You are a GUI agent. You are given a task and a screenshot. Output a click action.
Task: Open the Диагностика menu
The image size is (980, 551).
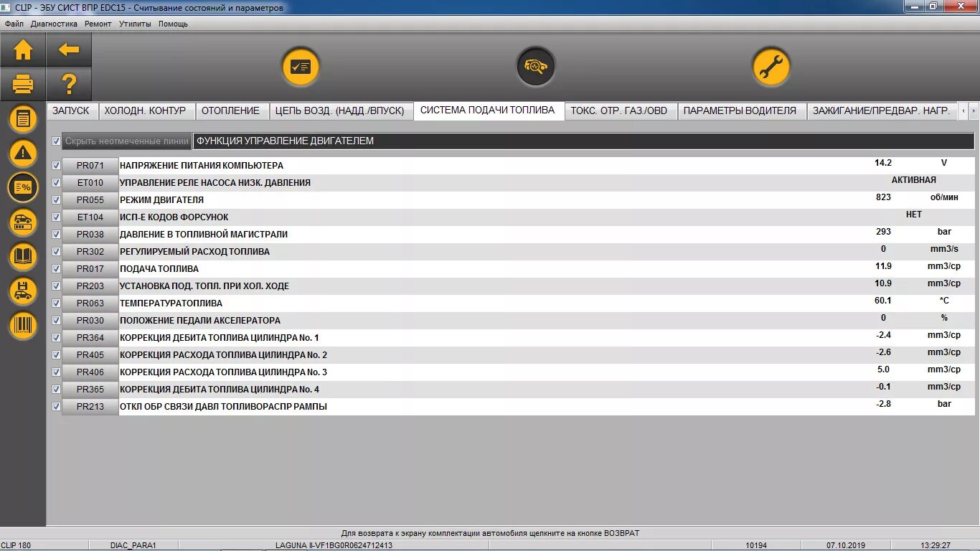point(54,24)
